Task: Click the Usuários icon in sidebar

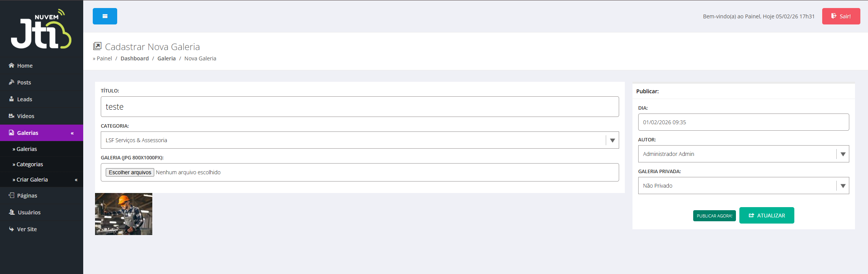Action: [12, 212]
